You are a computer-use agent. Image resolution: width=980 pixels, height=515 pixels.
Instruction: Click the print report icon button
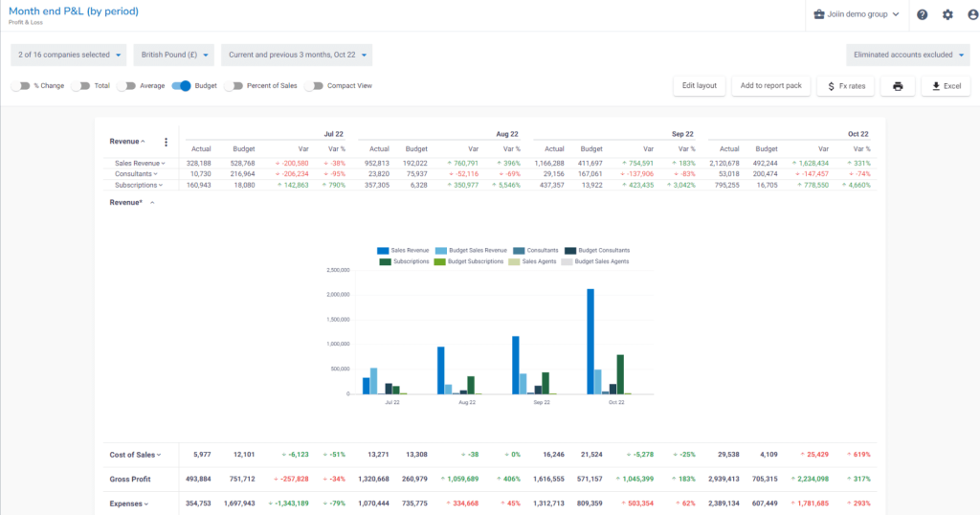click(898, 86)
